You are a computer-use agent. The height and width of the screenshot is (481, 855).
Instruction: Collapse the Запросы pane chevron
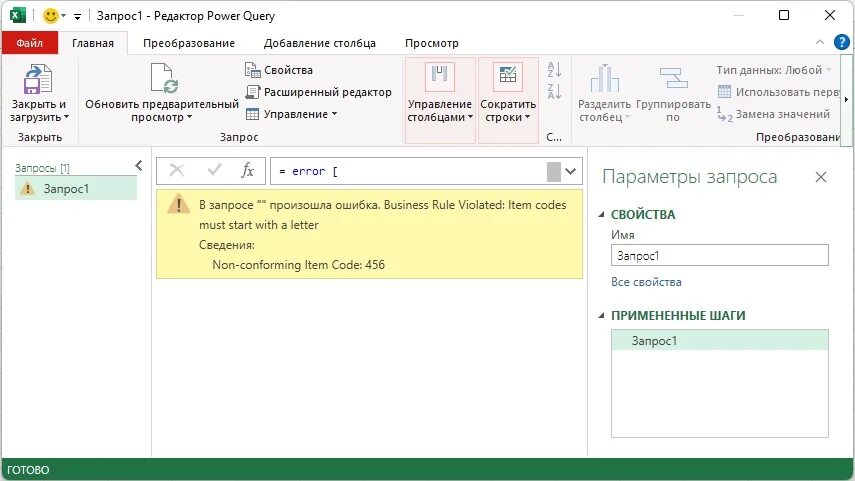tap(139, 166)
